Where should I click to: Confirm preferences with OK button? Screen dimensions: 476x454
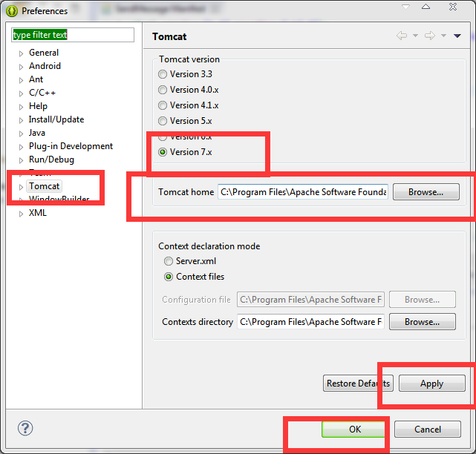[x=354, y=429]
